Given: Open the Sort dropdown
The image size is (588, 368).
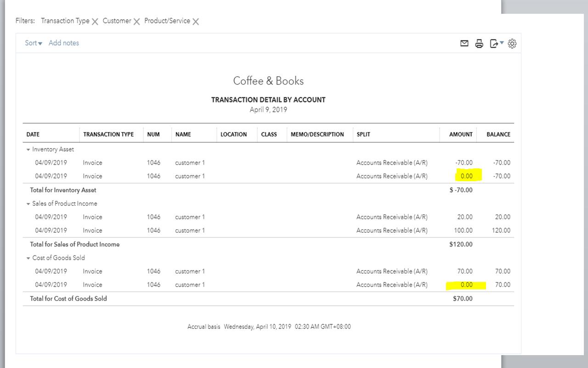Looking at the screenshot, I should point(34,43).
